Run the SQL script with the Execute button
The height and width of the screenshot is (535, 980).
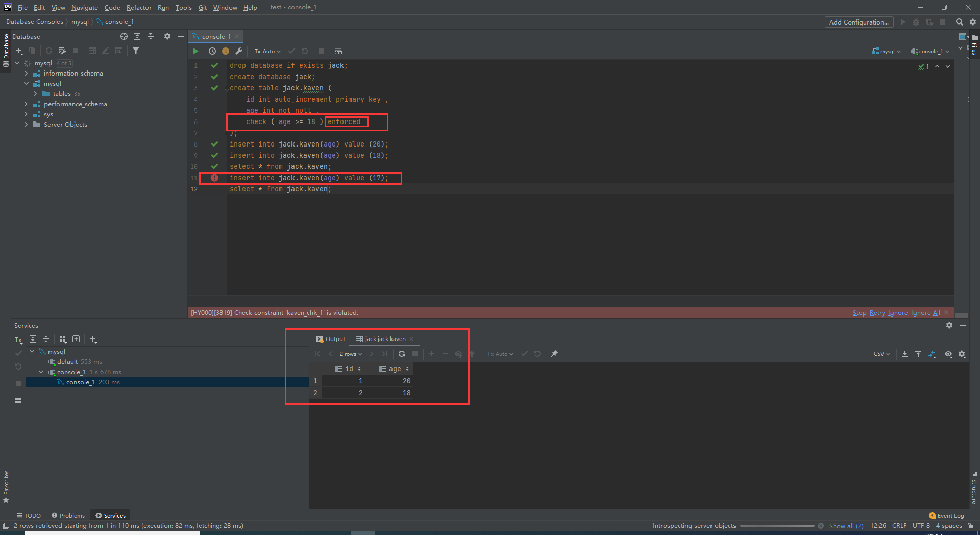(195, 51)
